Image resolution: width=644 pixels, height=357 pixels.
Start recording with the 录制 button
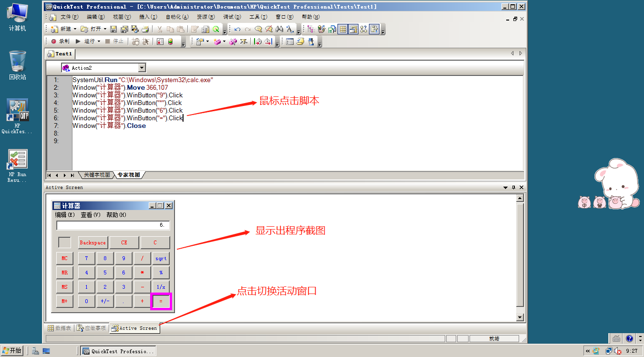click(60, 42)
